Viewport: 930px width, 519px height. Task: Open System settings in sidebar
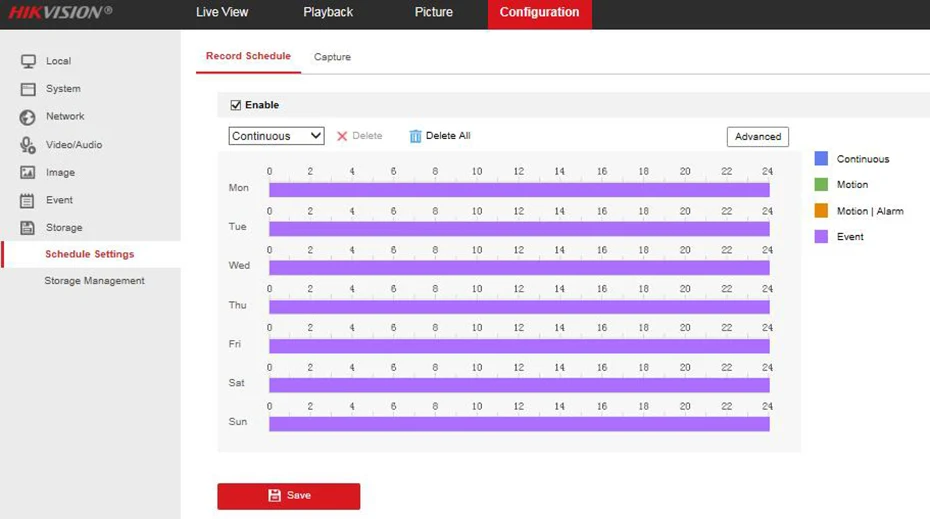(63, 89)
